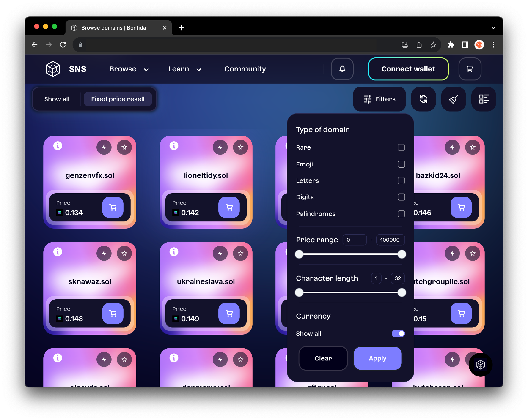Favorite lioneltidy.sol with star icon
Viewport: 528px width, 420px height.
(240, 147)
